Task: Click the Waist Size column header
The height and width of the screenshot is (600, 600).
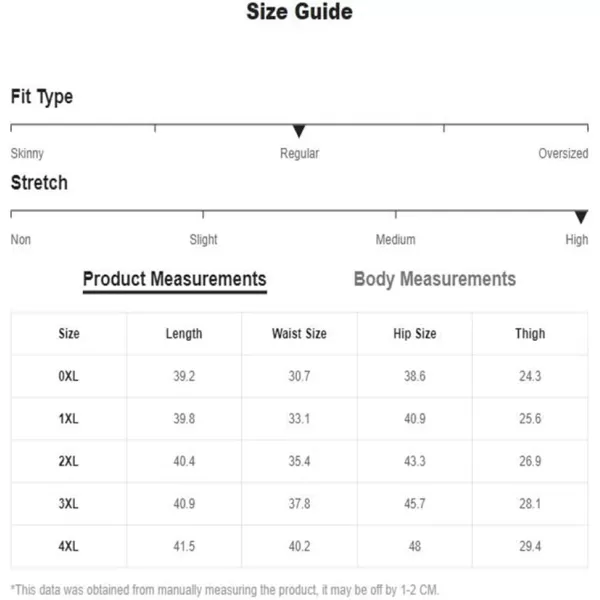Action: click(299, 334)
